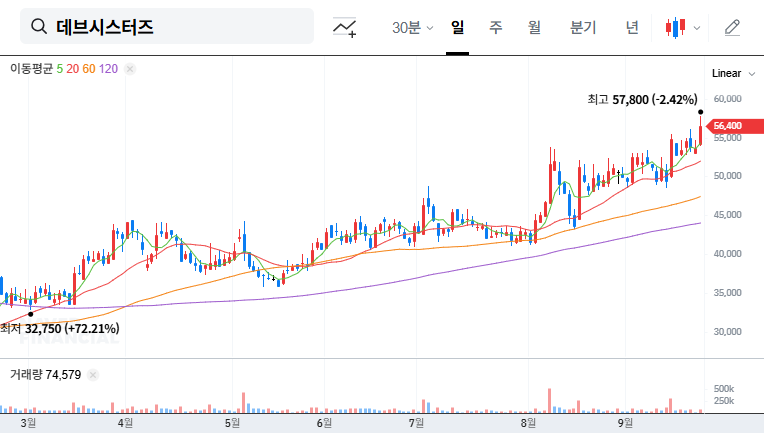Select the 20-day moving average label
Screen dimensions: 764x433
click(73, 69)
